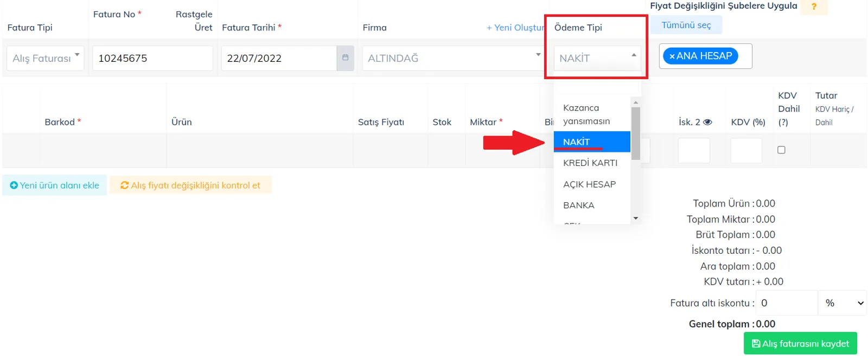Click the Tümünü seç button
The height and width of the screenshot is (359, 868).
(x=686, y=25)
